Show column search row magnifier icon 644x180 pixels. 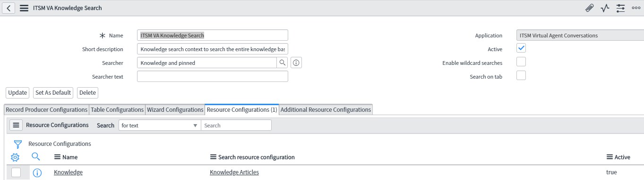[x=36, y=157]
